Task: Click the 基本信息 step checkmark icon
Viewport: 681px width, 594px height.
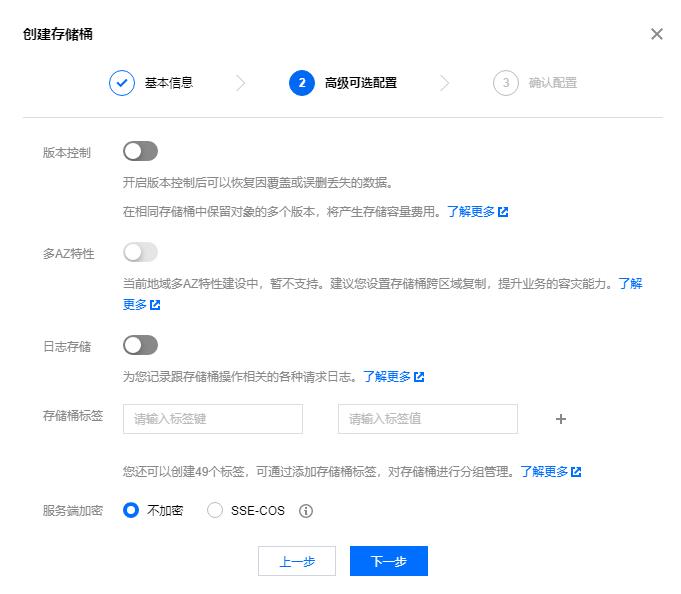Action: click(122, 82)
